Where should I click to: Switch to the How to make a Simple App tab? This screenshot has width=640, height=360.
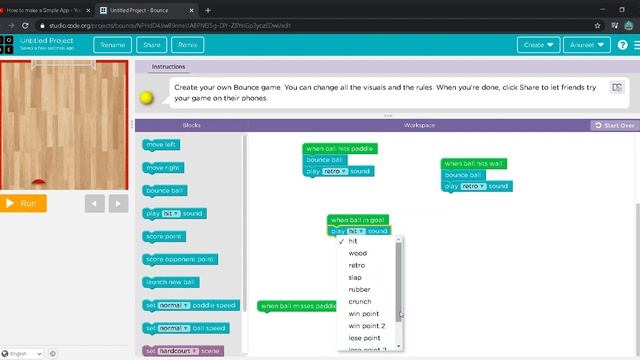click(44, 10)
